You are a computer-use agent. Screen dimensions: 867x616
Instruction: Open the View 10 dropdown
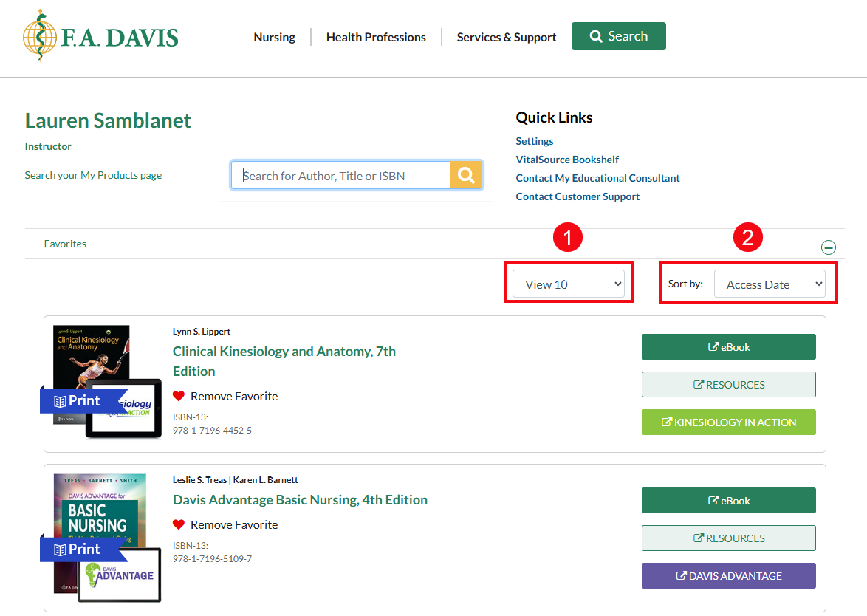[x=569, y=284]
